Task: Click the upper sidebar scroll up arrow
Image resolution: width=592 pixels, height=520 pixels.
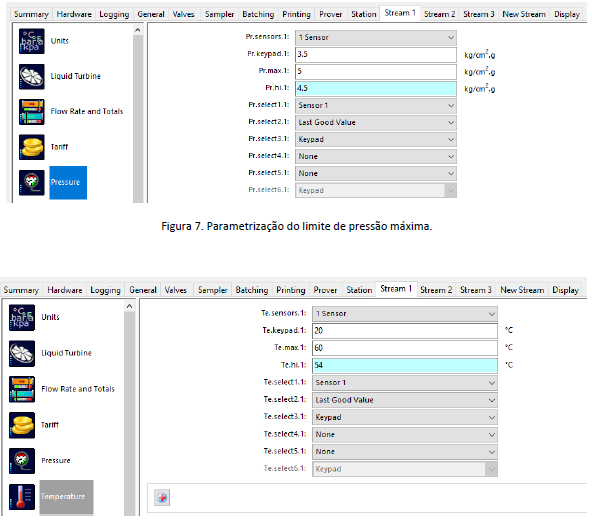Action: tap(138, 30)
